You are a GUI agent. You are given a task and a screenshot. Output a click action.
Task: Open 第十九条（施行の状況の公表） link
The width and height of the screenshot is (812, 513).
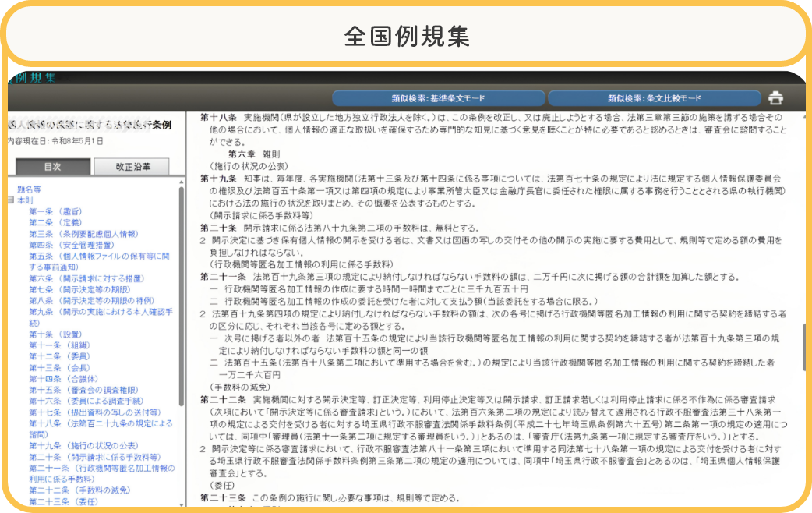(84, 446)
